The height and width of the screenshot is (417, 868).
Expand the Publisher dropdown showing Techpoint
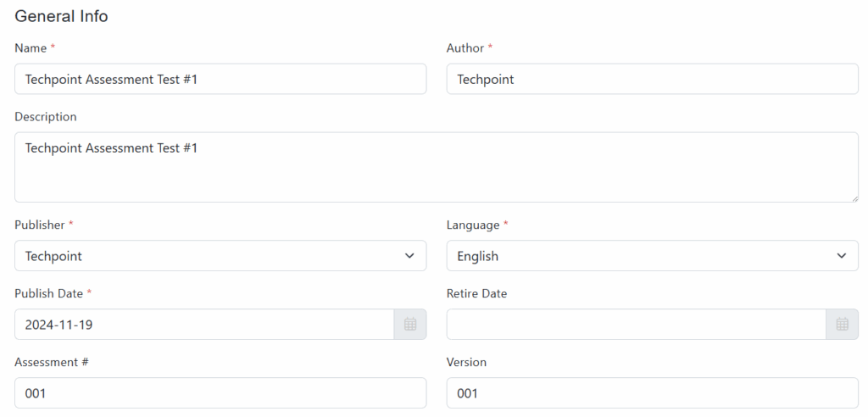[x=220, y=256]
